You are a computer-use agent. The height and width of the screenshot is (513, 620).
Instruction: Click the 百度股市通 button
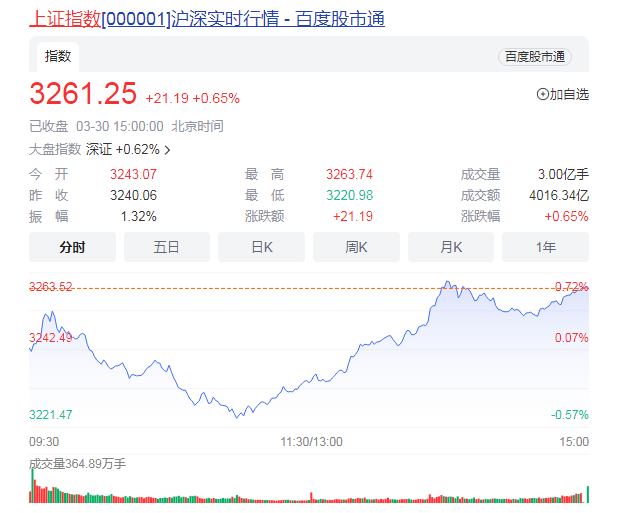coord(534,57)
